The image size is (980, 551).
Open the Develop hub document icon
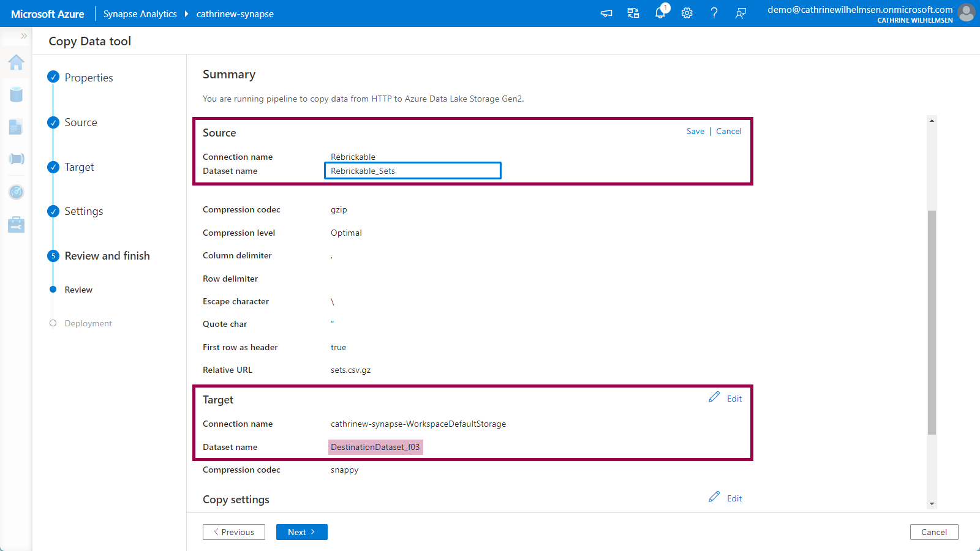(x=16, y=127)
